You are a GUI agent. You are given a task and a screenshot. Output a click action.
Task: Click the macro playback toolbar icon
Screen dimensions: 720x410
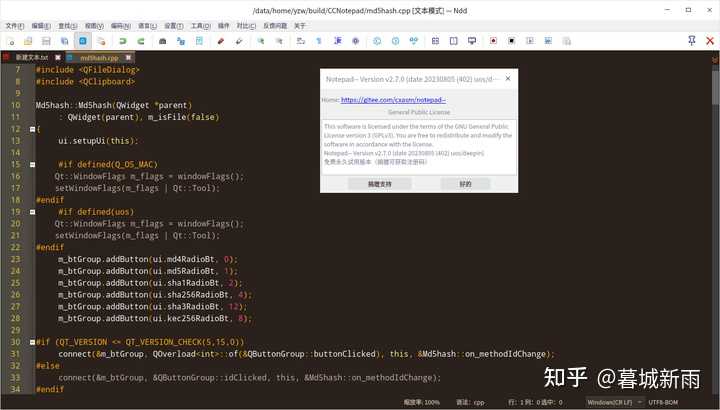tap(530, 41)
